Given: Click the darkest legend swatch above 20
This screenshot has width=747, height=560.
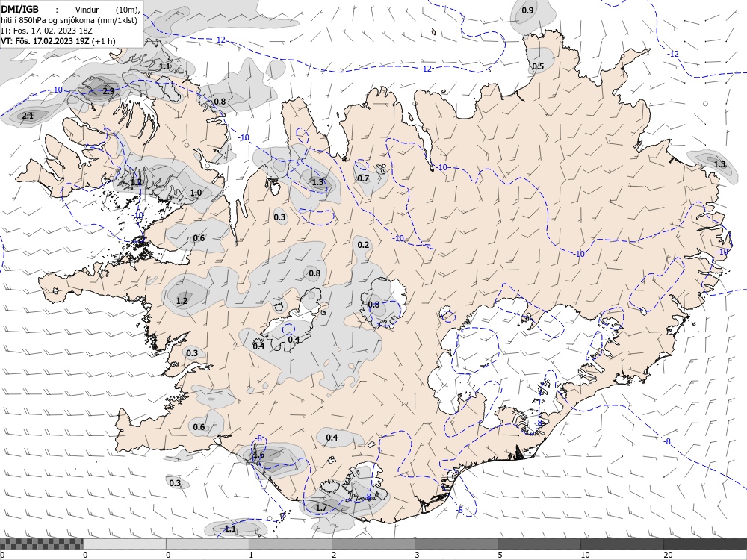Looking at the screenshot, I should [705, 544].
